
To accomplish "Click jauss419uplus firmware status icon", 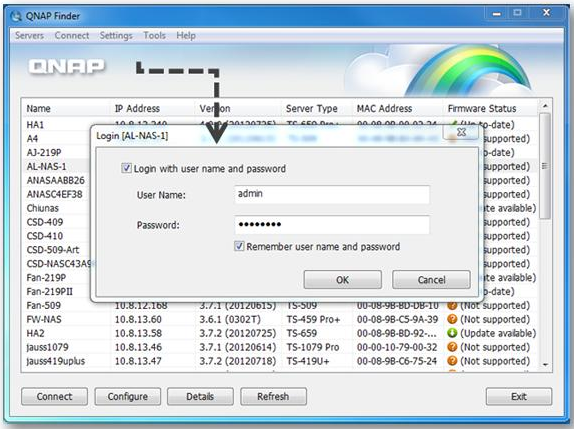I will pyautogui.click(x=452, y=361).
